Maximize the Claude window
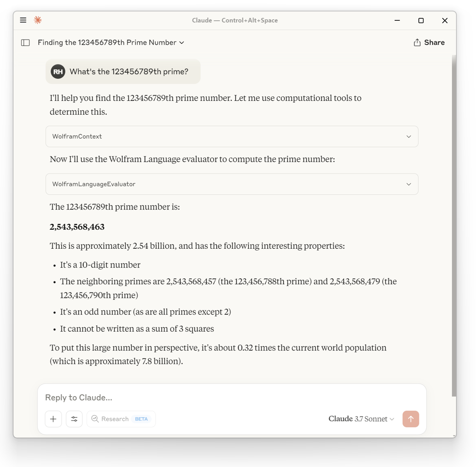476x467 pixels. [421, 21]
